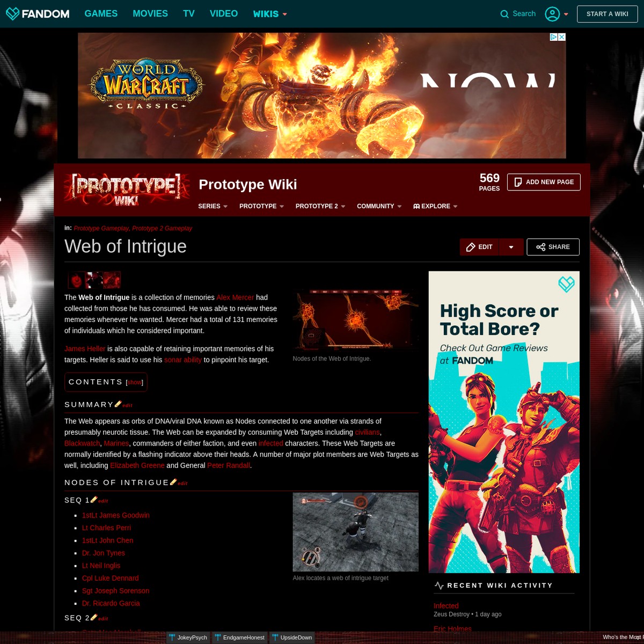Image resolution: width=644 pixels, height=644 pixels.
Task: Click show to expand the Contents section
Action: [x=134, y=382]
